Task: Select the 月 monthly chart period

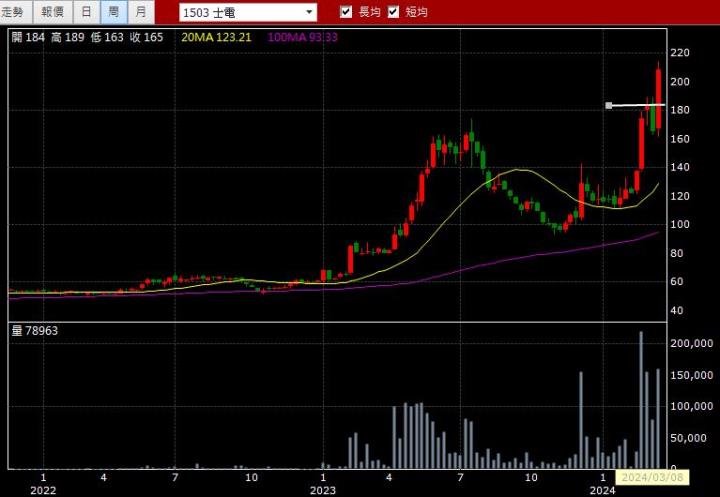Action: (141, 12)
